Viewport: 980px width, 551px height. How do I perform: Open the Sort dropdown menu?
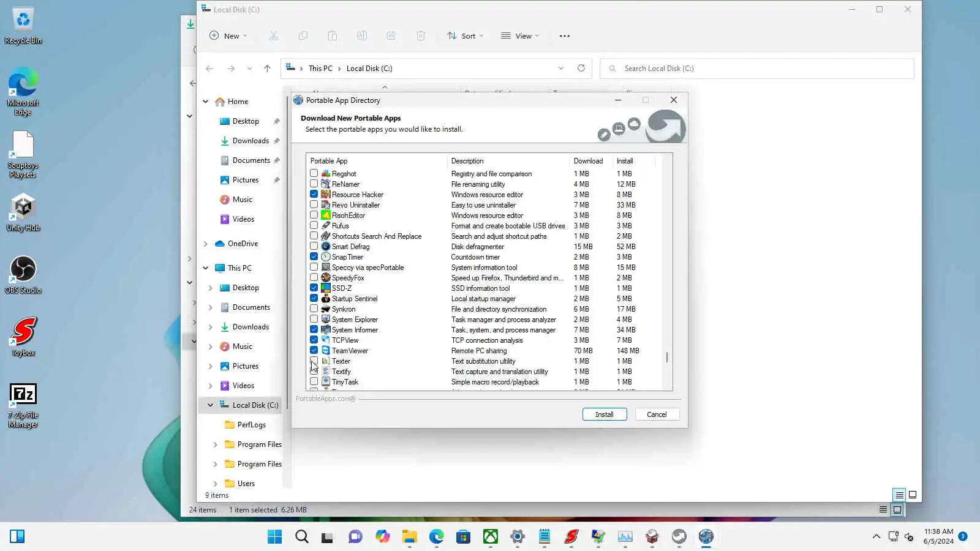[x=465, y=36]
